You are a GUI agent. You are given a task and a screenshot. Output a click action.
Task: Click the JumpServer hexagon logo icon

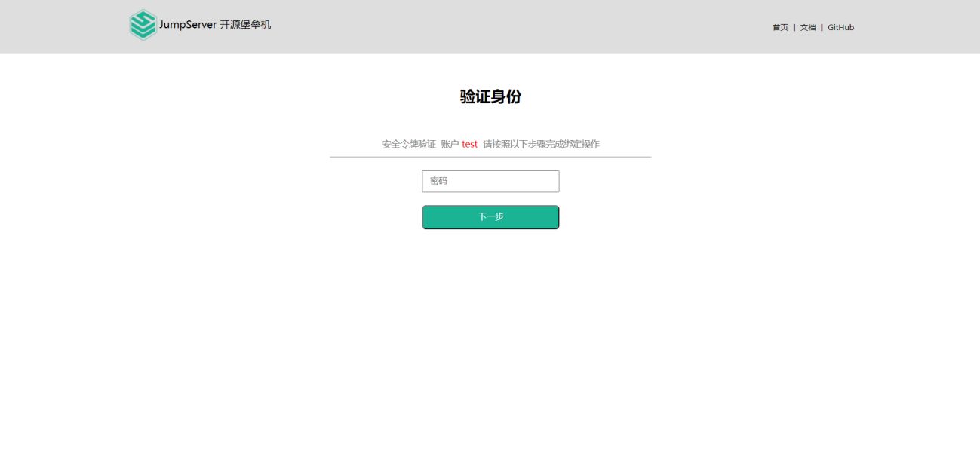pyautogui.click(x=143, y=25)
